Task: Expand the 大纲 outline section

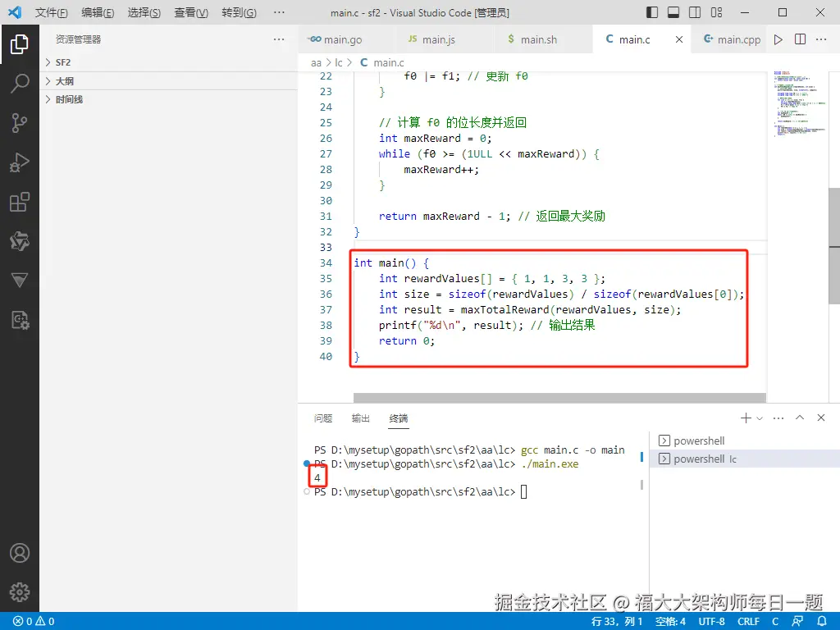Action: (169, 81)
